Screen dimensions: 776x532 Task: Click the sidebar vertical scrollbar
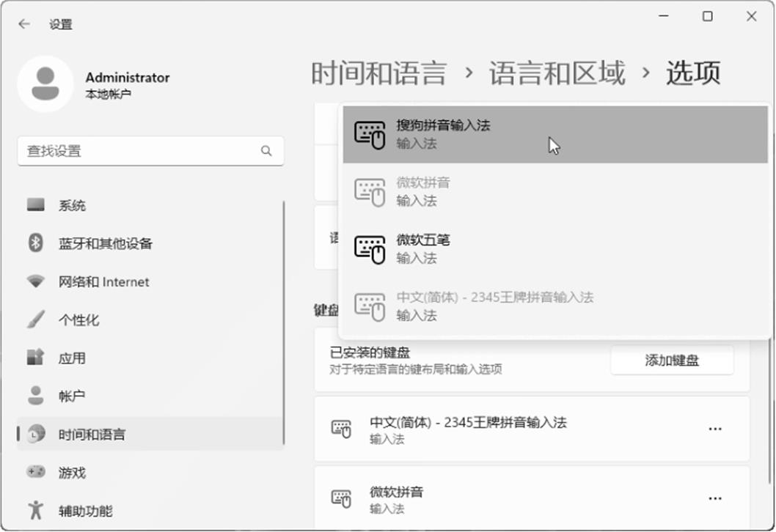pyautogui.click(x=284, y=322)
